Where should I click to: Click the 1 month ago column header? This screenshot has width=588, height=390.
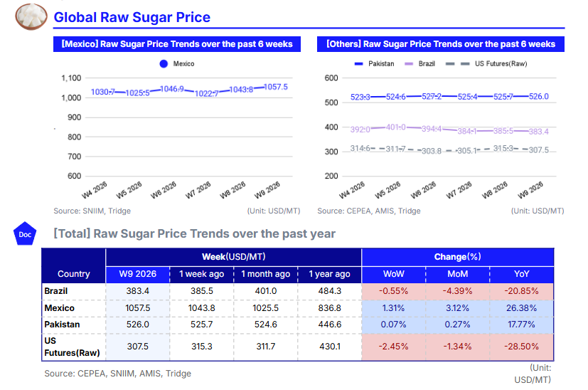[x=265, y=274]
